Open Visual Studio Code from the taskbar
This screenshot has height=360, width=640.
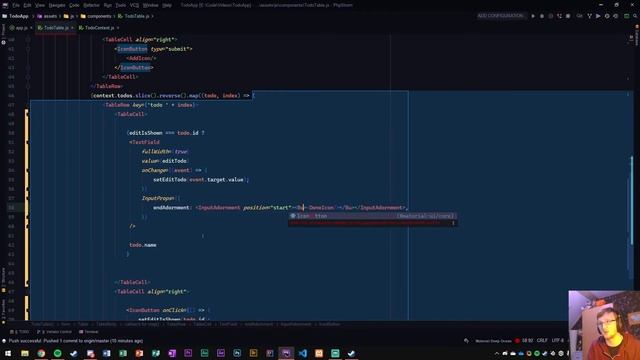tap(302, 353)
